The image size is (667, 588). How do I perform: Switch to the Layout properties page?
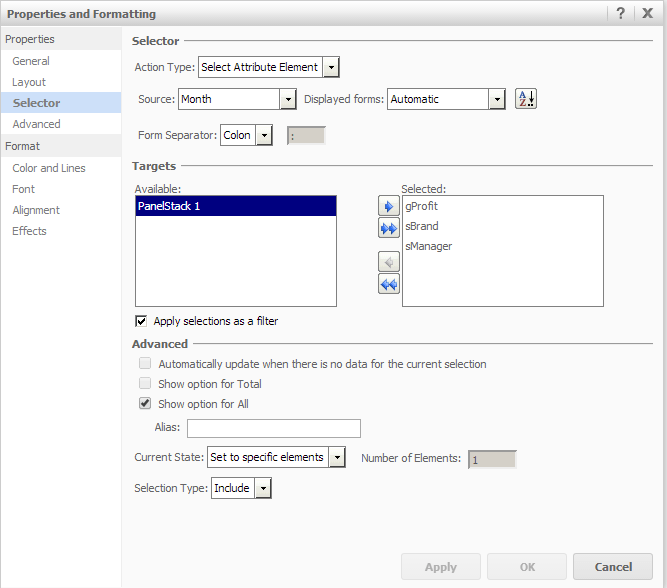click(x=29, y=82)
